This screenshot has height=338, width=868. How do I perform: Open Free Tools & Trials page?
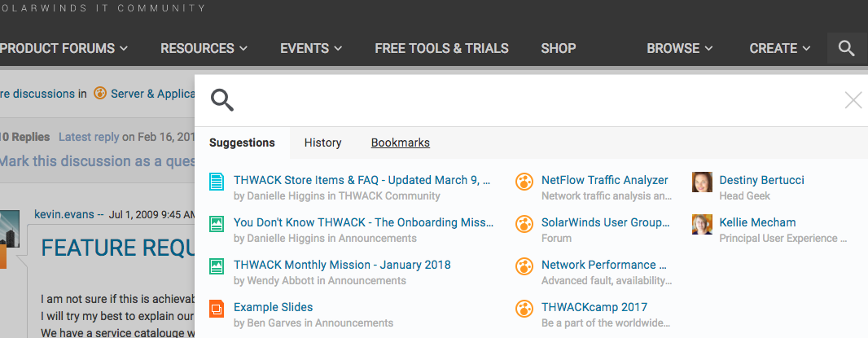pos(442,48)
